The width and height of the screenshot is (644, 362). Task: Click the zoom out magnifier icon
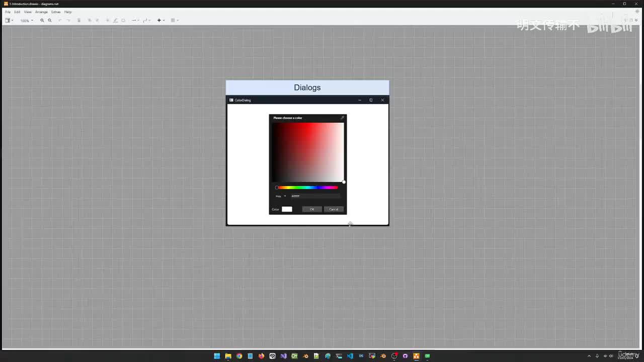tap(50, 21)
